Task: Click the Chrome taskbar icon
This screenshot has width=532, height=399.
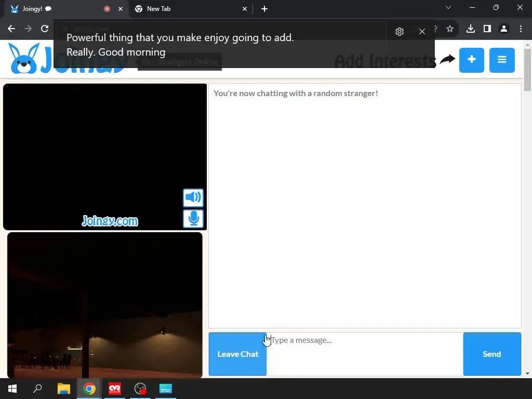Action: click(89, 389)
